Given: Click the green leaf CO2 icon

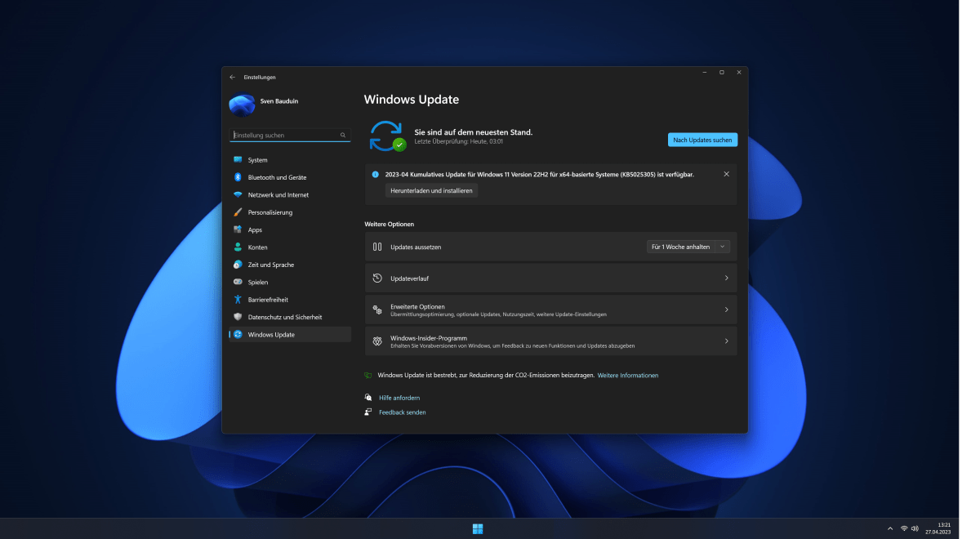Looking at the screenshot, I should [368, 376].
